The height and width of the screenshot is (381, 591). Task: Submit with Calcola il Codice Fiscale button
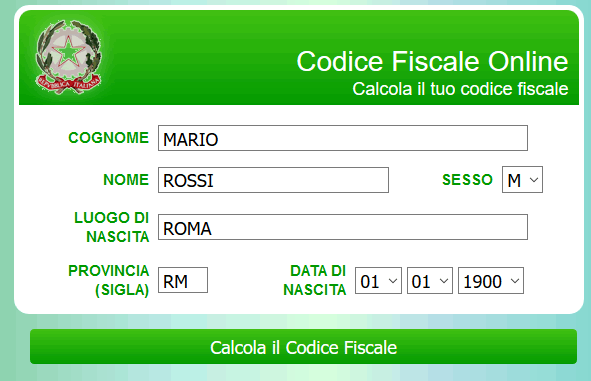pyautogui.click(x=303, y=347)
